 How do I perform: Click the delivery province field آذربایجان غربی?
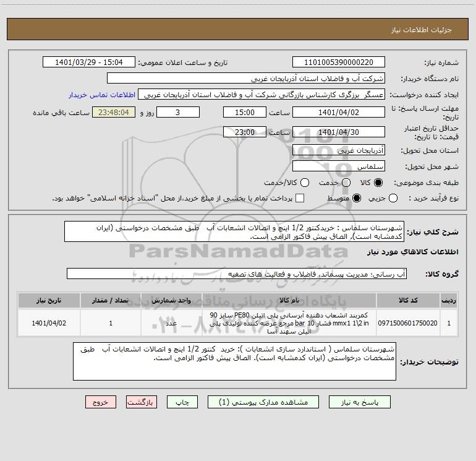(339, 150)
